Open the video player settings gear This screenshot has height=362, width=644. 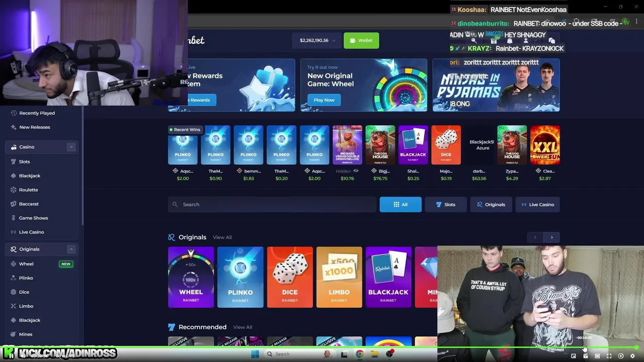coord(632,356)
